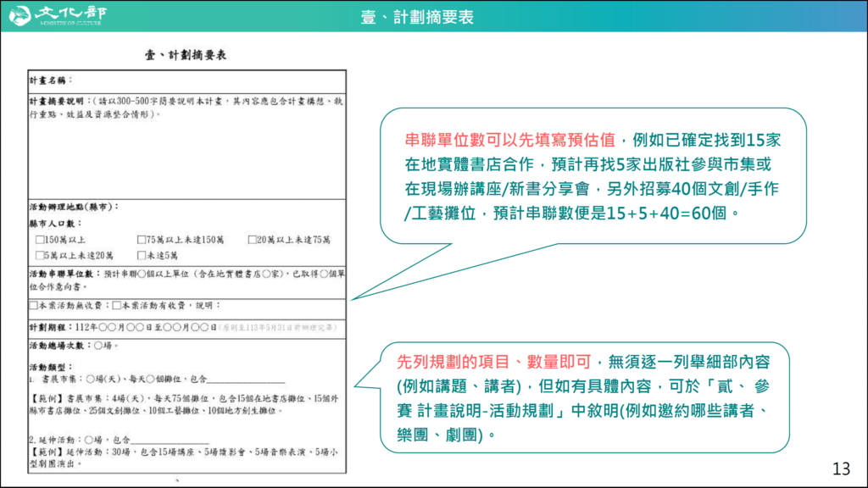Tick the 本案活動有收費 checkbox
Image resolution: width=868 pixels, height=488 pixels.
tap(117, 305)
